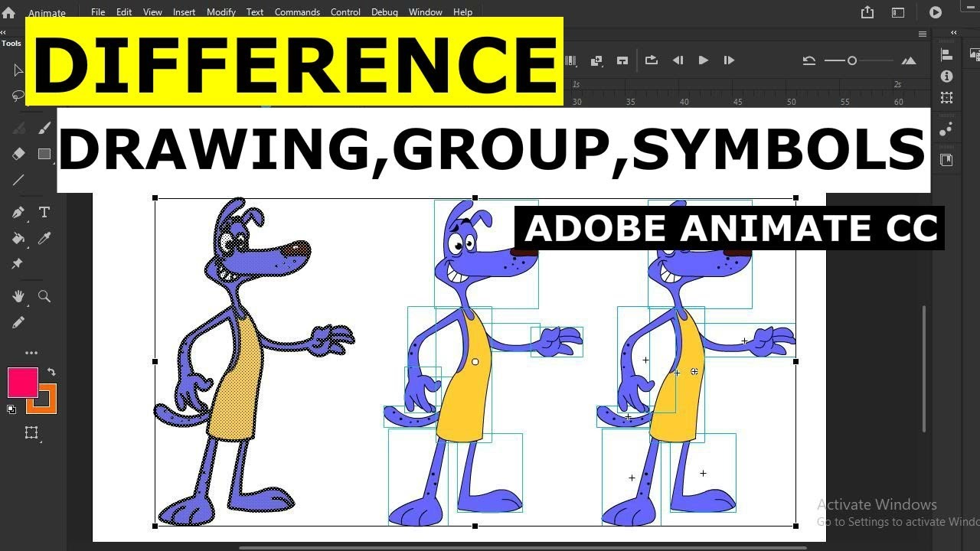Select the Eyedropper tool
The image size is (980, 551).
(44, 238)
